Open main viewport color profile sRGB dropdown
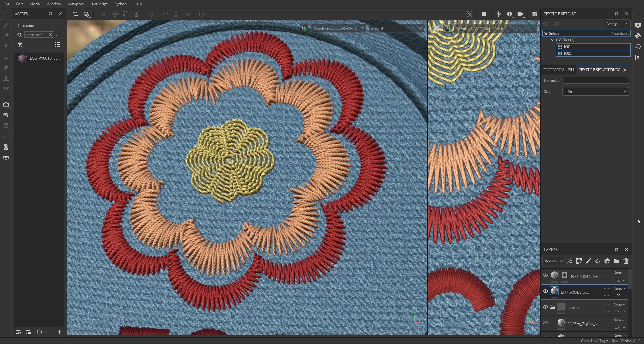The image size is (644, 344). coord(338,28)
